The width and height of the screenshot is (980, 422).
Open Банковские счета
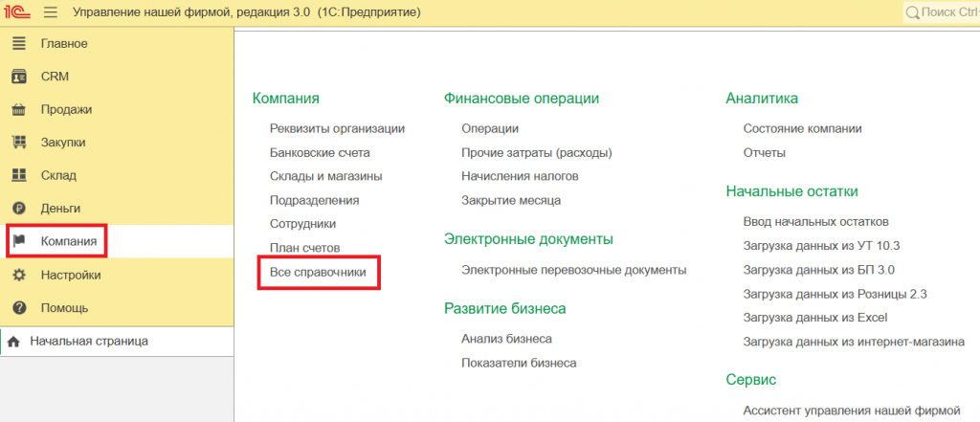click(320, 152)
